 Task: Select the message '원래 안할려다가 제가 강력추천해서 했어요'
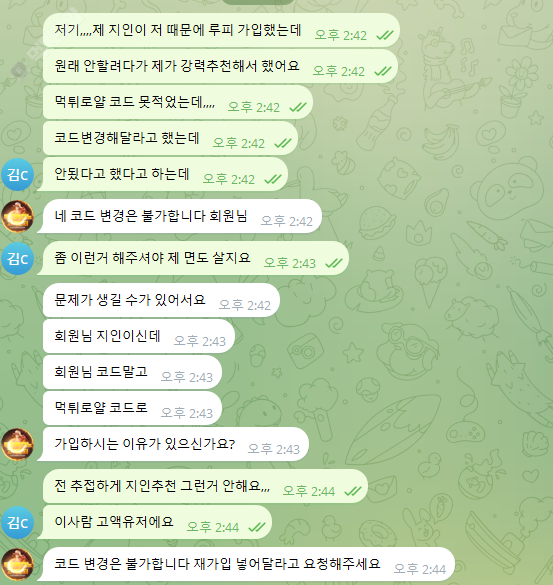click(x=220, y=66)
